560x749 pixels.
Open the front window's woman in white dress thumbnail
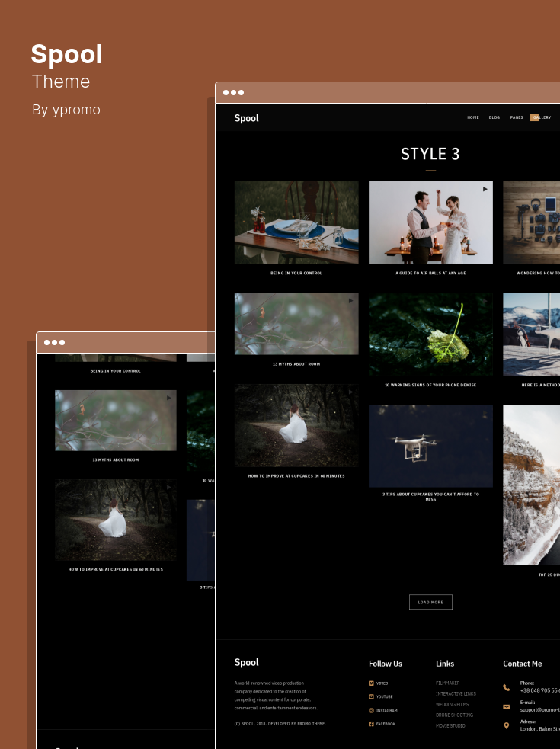tap(296, 426)
